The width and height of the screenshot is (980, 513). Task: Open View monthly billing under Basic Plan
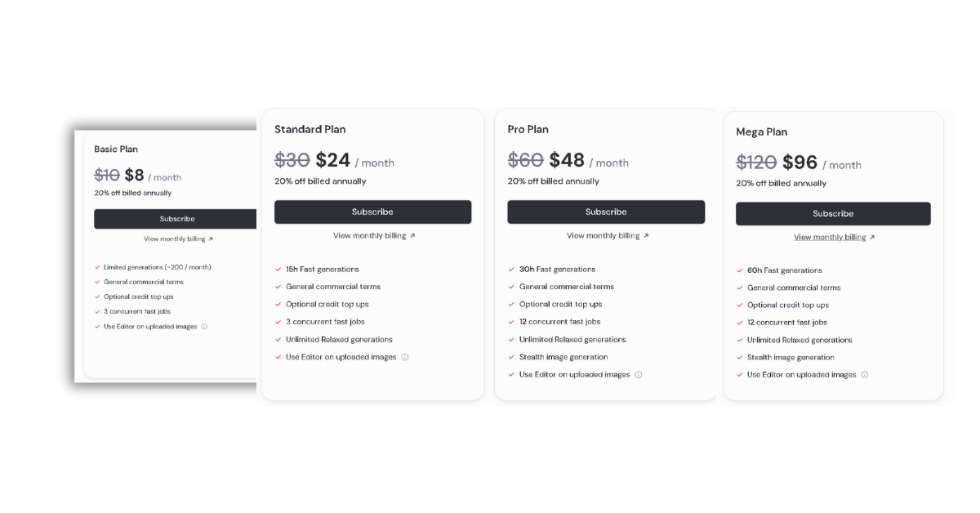point(174,239)
